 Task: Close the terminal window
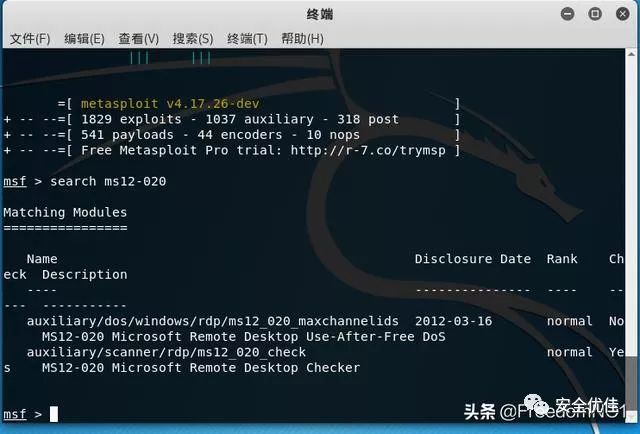point(622,14)
